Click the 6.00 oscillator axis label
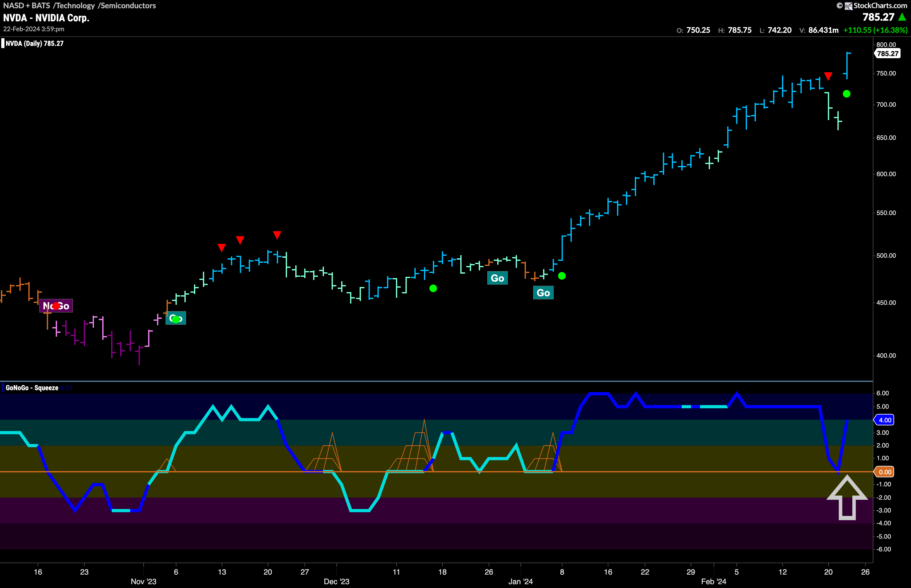 click(x=883, y=393)
